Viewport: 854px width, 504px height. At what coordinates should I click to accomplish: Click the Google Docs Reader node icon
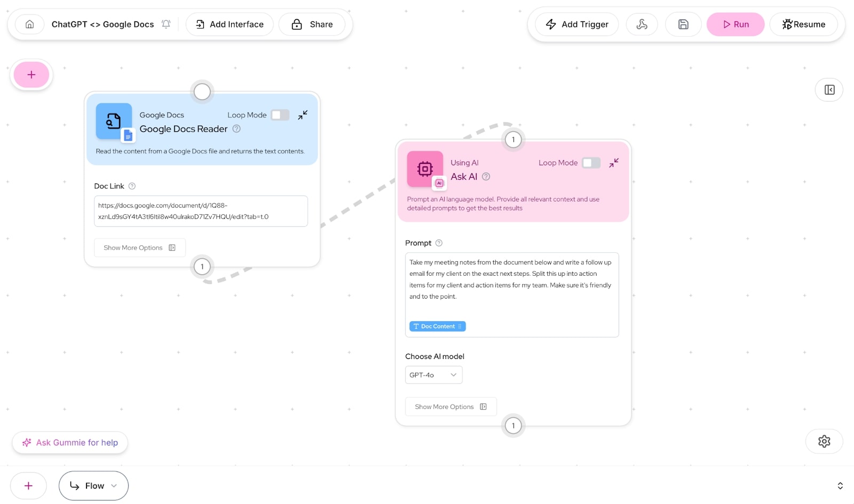point(114,121)
